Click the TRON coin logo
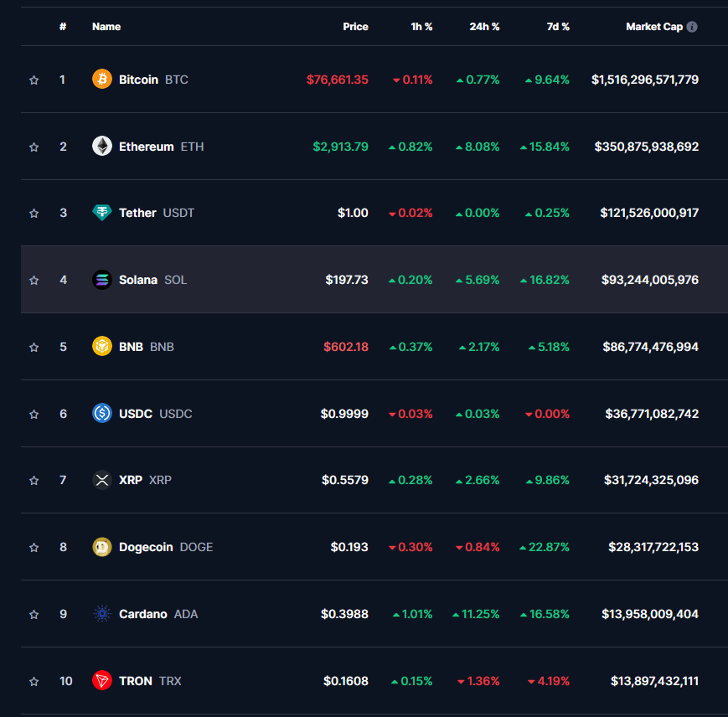This screenshot has width=728, height=717. coord(102,680)
